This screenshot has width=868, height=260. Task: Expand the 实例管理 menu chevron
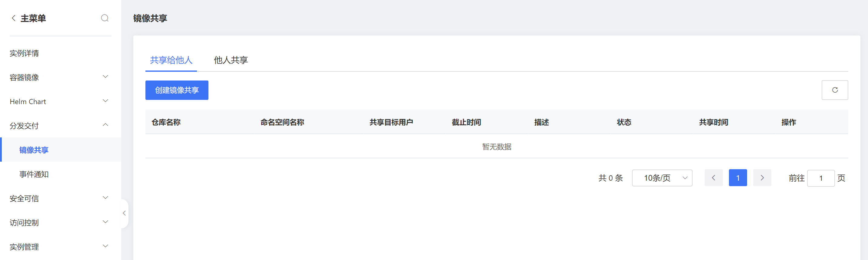pyautogui.click(x=105, y=246)
